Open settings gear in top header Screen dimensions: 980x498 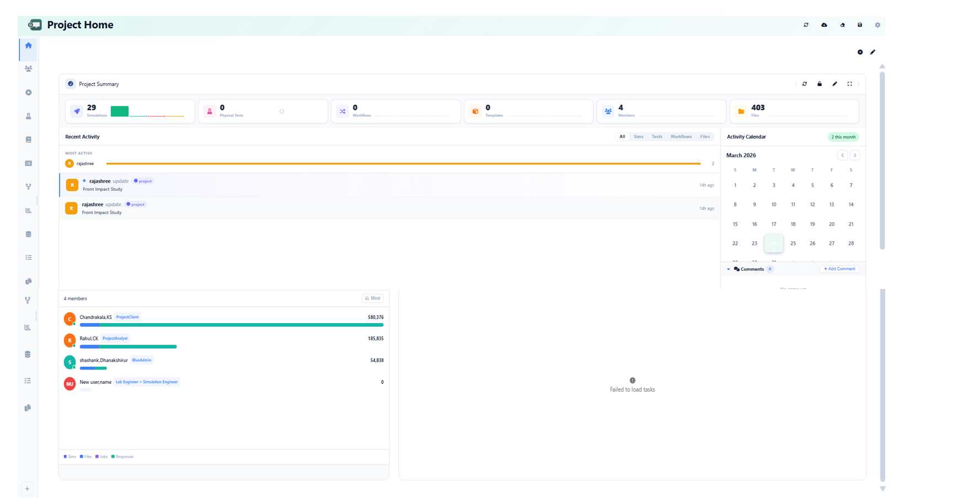coord(877,25)
